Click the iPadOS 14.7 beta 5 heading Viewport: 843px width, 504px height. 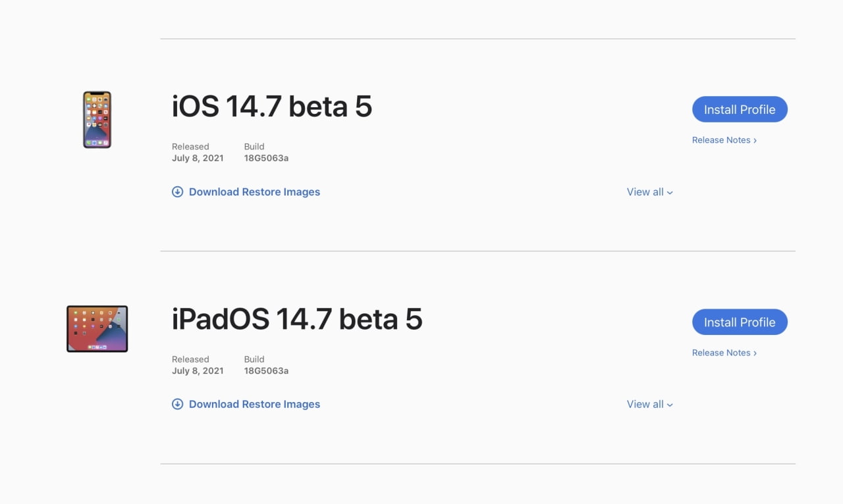[x=296, y=319]
